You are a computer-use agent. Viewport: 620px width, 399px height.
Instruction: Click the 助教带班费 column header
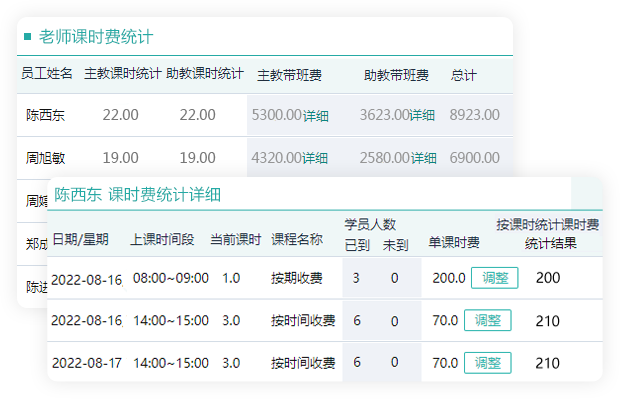[396, 75]
